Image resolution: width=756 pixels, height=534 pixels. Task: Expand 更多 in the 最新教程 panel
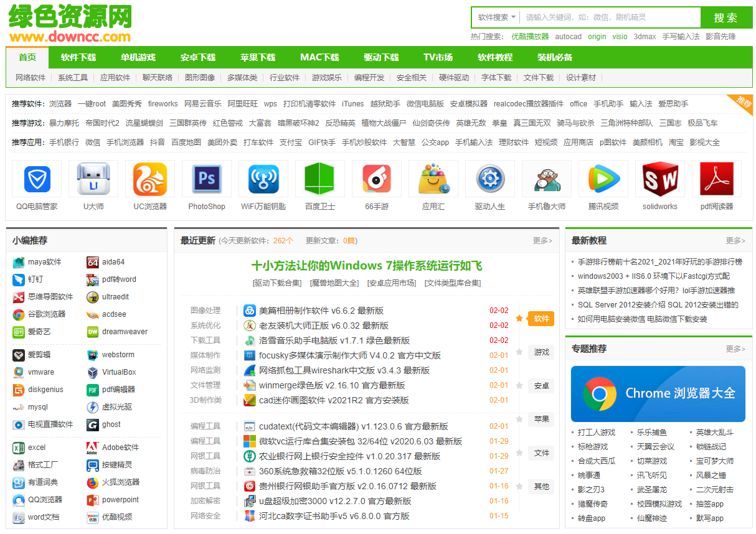734,240
